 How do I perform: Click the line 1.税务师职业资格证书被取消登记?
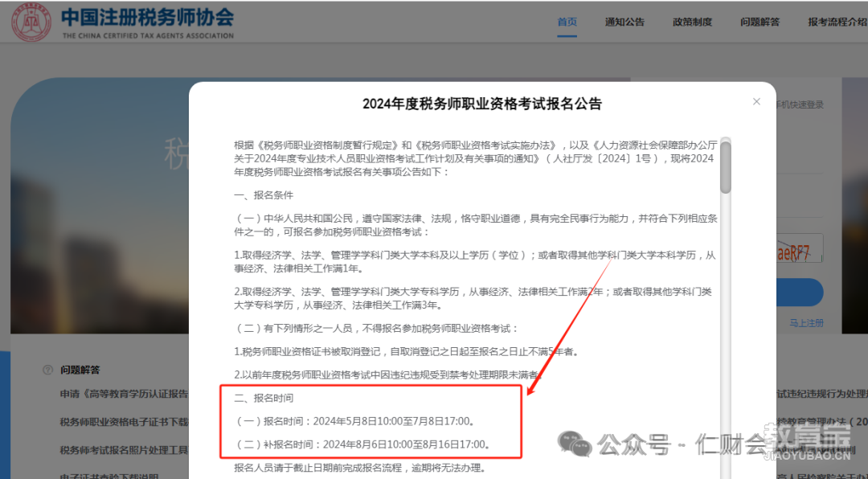click(407, 352)
